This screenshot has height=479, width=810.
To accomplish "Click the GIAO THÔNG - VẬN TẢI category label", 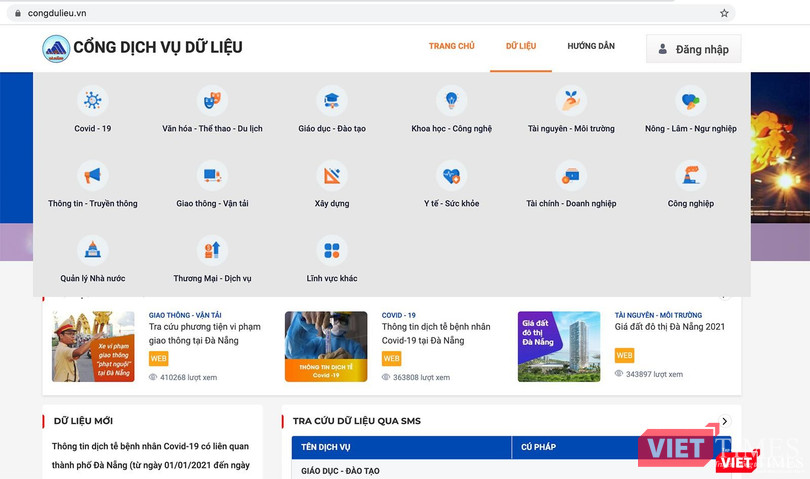I will coord(185,315).
